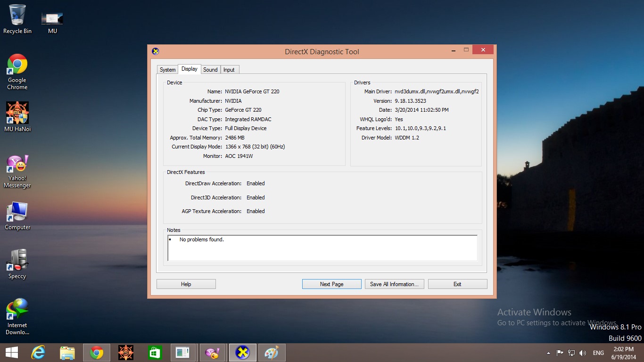Select the Display tab
The image size is (644, 362).
tap(190, 69)
